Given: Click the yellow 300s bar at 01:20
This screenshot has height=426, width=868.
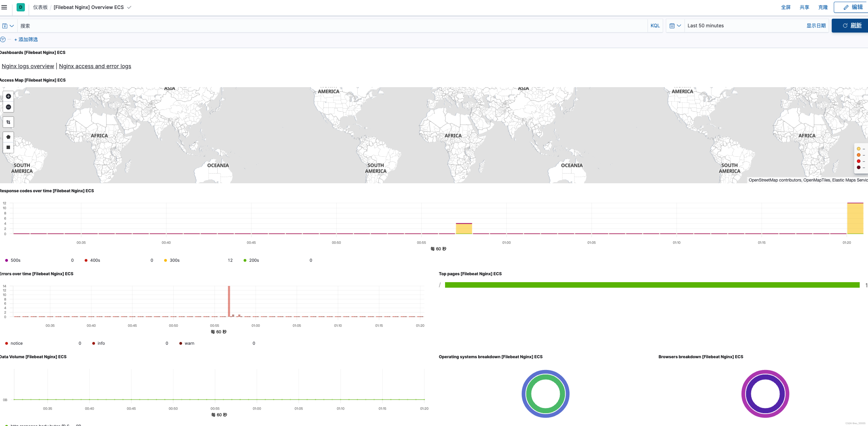Looking at the screenshot, I should [855, 219].
